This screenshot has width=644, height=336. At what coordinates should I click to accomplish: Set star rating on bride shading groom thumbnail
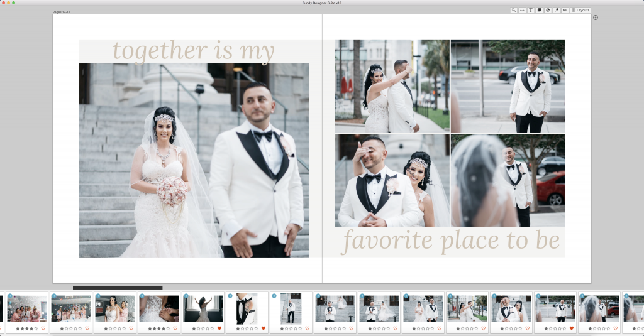tap(467, 328)
